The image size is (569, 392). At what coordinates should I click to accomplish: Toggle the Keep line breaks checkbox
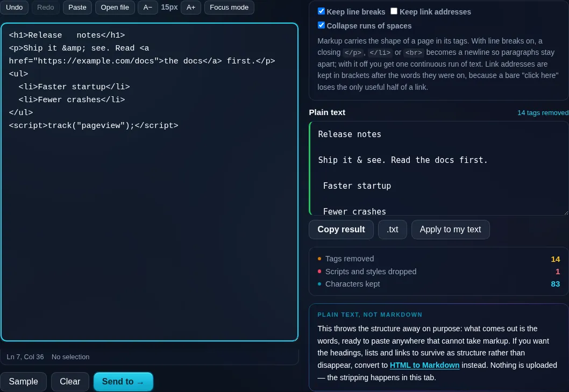[321, 11]
